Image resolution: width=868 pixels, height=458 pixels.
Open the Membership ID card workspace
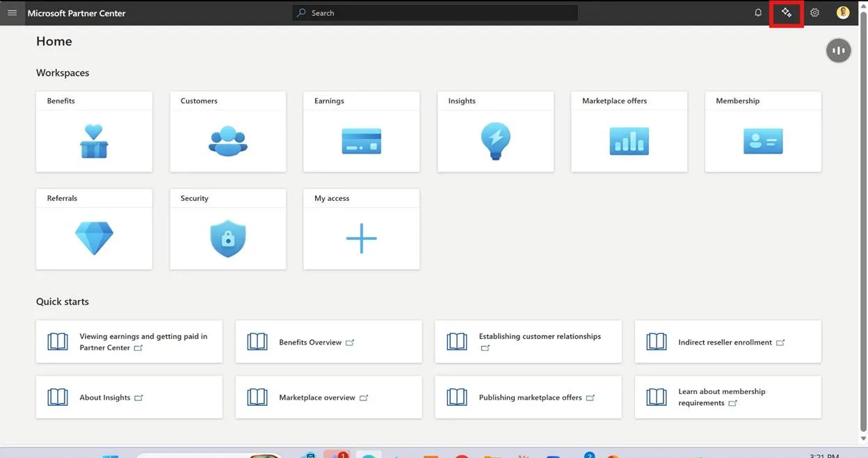click(x=763, y=131)
